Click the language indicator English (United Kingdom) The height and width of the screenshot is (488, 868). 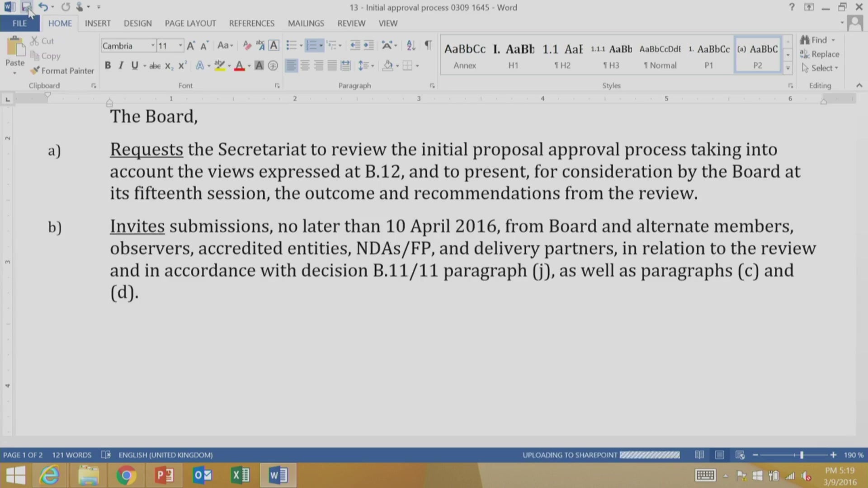click(165, 455)
